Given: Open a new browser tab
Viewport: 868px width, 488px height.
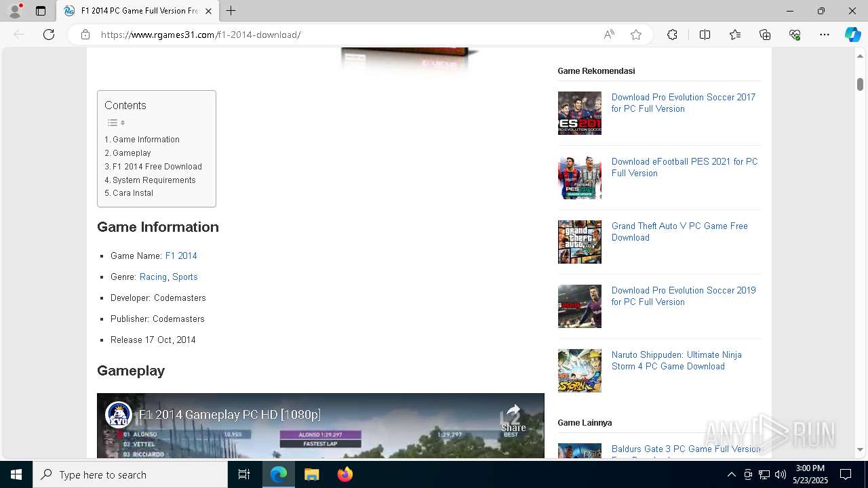Looking at the screenshot, I should click(231, 11).
